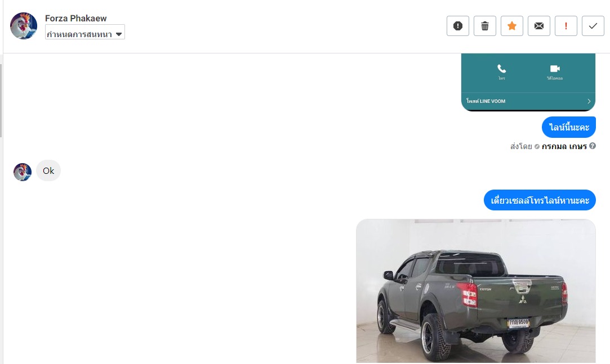Open Forza Phakaew's rooster profile picture
Viewport: 610px width, 364px height.
tap(24, 26)
